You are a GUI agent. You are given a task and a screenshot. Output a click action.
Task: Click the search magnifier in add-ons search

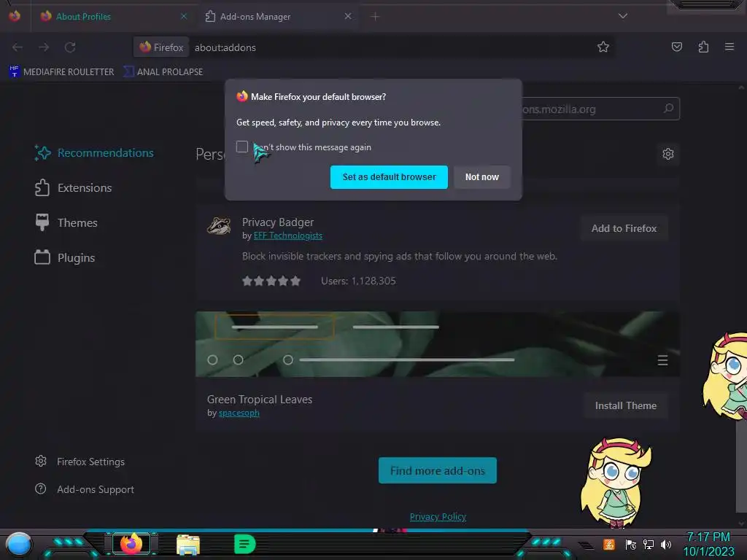click(668, 109)
